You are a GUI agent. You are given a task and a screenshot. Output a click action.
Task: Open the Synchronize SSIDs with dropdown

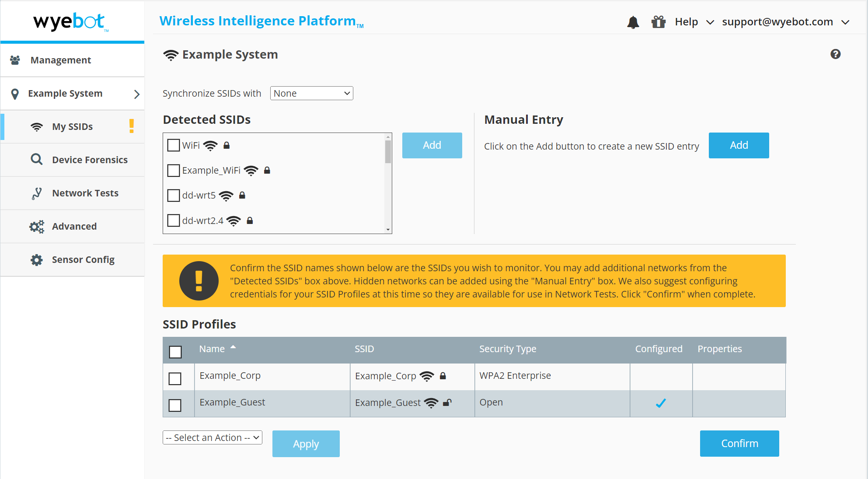pyautogui.click(x=311, y=93)
